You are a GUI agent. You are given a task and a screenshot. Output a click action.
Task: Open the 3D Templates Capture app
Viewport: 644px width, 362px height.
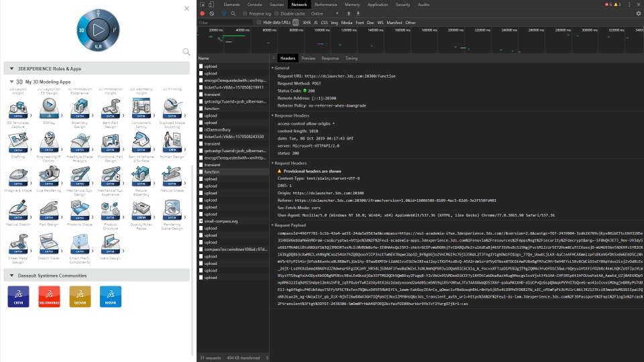18,109
